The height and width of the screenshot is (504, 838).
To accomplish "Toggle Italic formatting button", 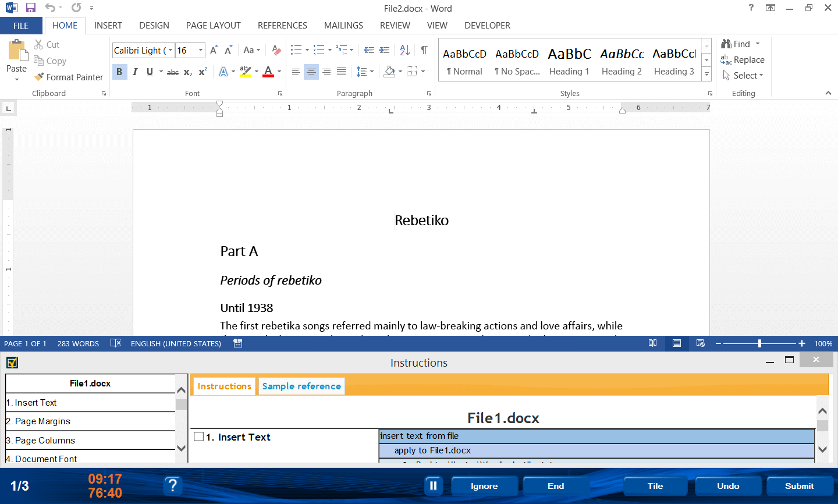I will click(135, 72).
